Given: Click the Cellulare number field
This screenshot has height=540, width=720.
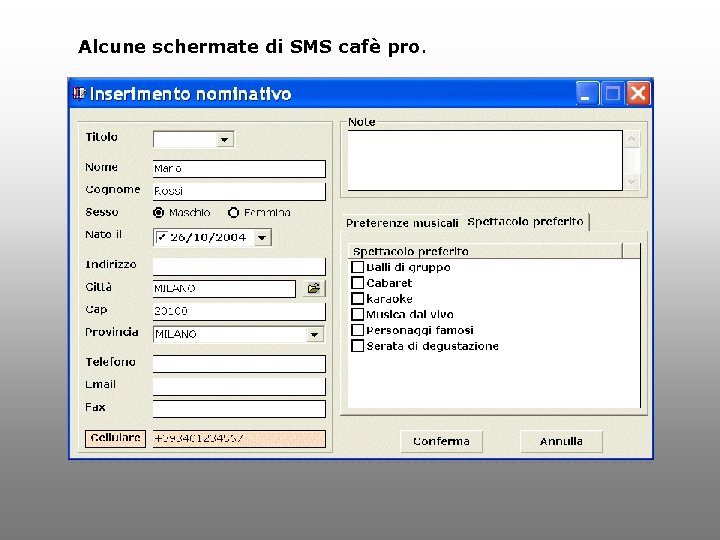Looking at the screenshot, I should coord(239,439).
